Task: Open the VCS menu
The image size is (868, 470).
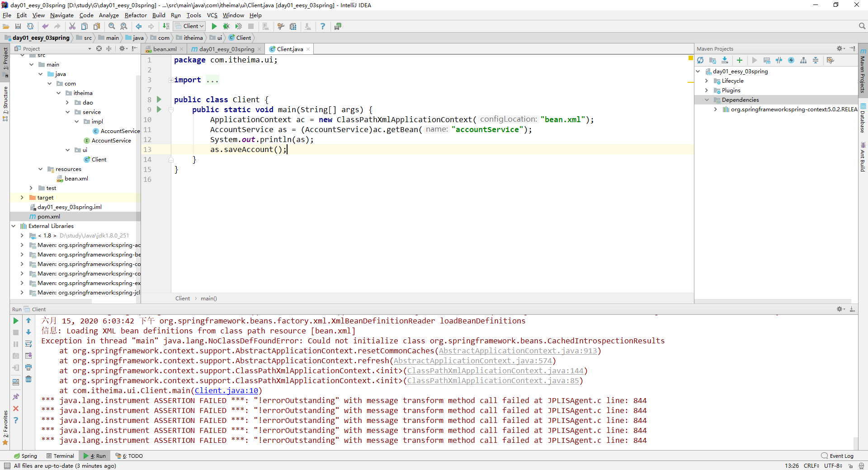Action: (x=212, y=15)
